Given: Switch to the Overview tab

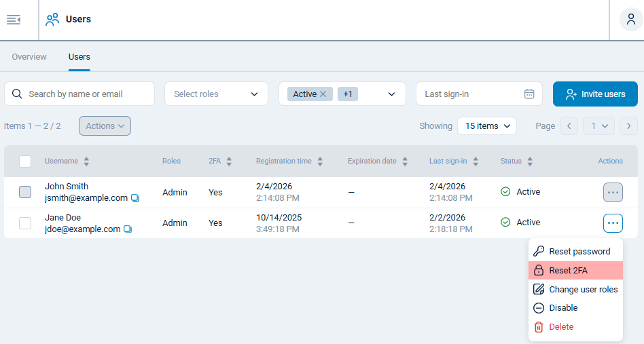Looking at the screenshot, I should (x=29, y=57).
